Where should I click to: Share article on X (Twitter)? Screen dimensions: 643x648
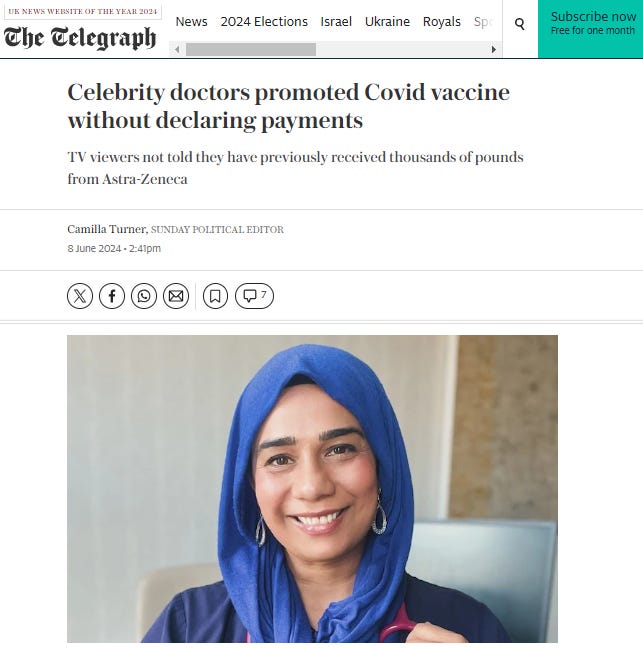(x=80, y=296)
